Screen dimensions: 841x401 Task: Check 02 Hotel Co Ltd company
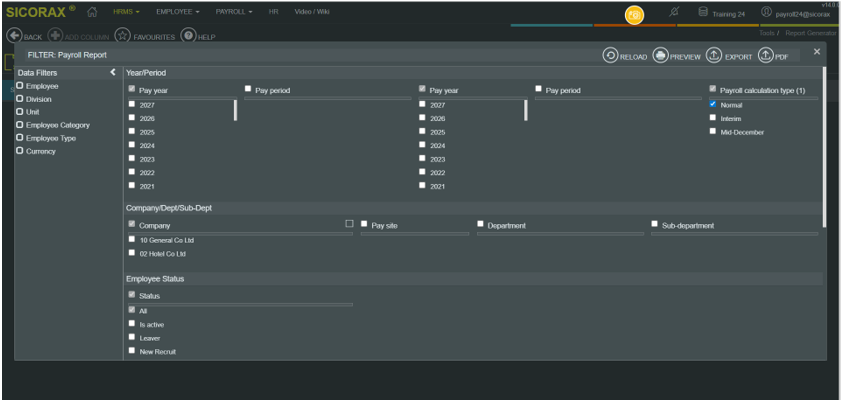point(132,253)
